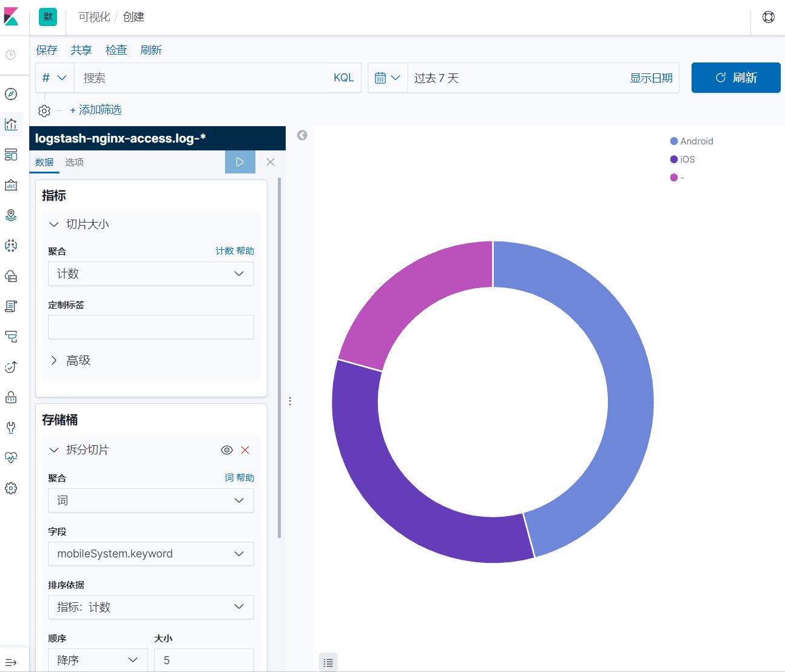Click the Android legend color dot

[673, 141]
